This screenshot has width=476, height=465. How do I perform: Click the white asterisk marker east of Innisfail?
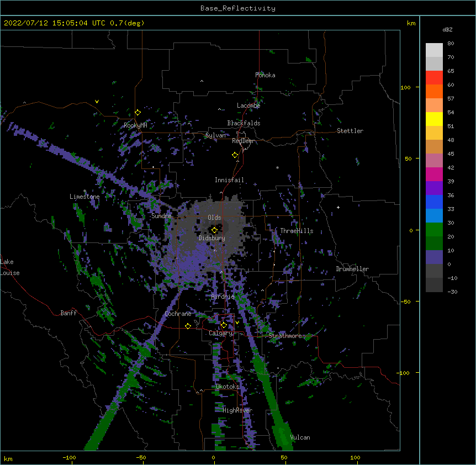tap(277, 167)
